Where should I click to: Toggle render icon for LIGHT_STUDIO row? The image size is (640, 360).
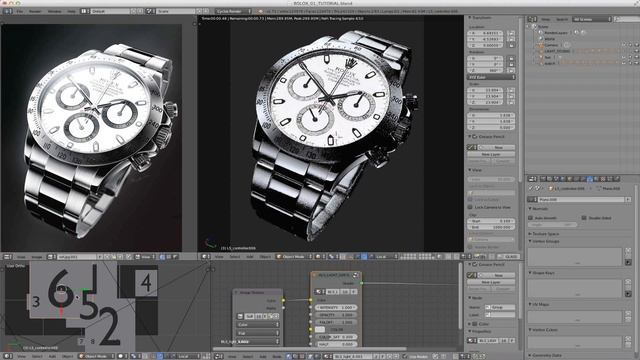pos(636,51)
